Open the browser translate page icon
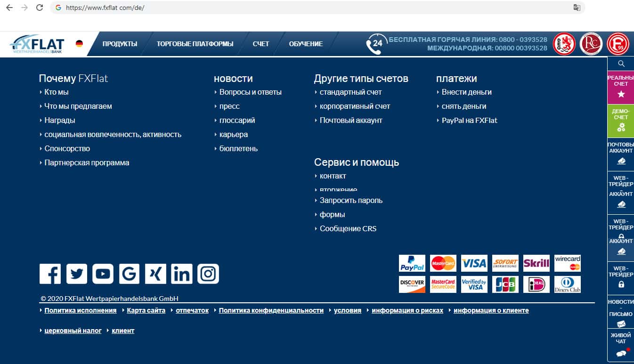This screenshot has width=634, height=364. point(577,8)
